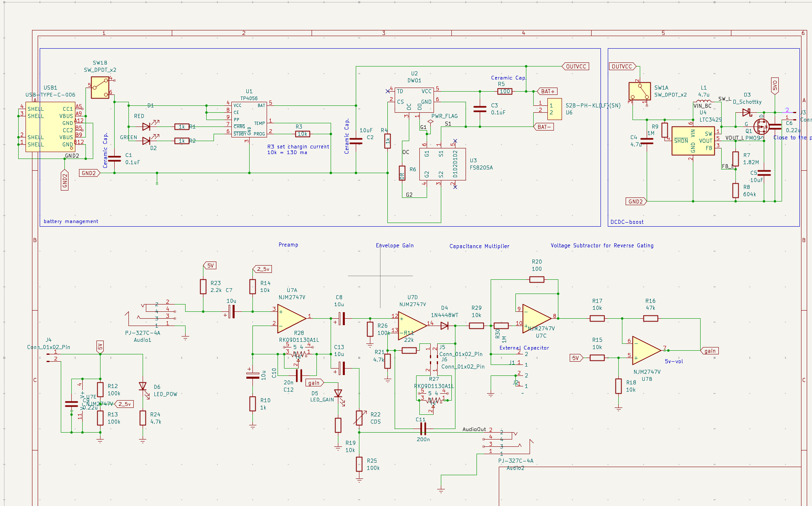Select the D3 Schottky diode symbol
The width and height of the screenshot is (812, 506).
(746, 112)
